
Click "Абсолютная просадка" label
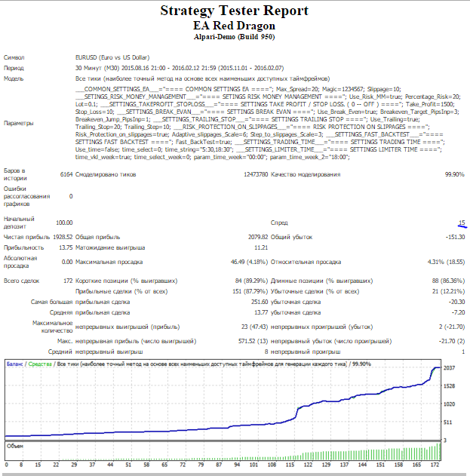(20, 262)
